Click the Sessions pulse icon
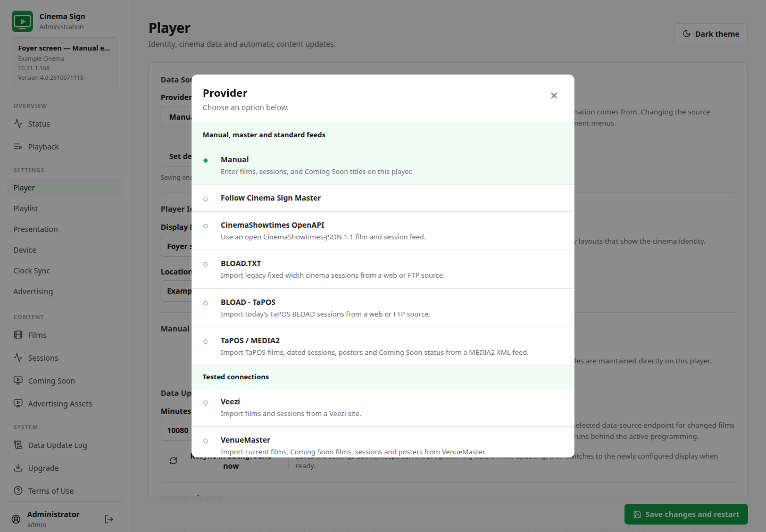 (x=18, y=358)
